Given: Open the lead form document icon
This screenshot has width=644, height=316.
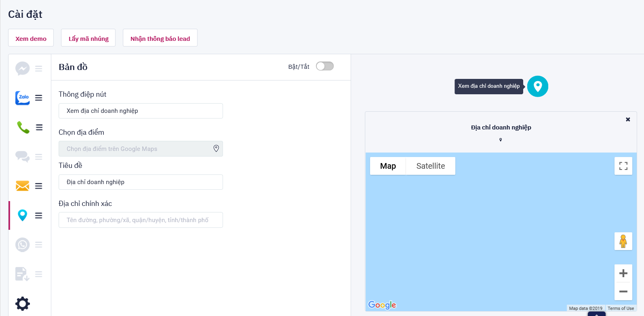Looking at the screenshot, I should [22, 274].
